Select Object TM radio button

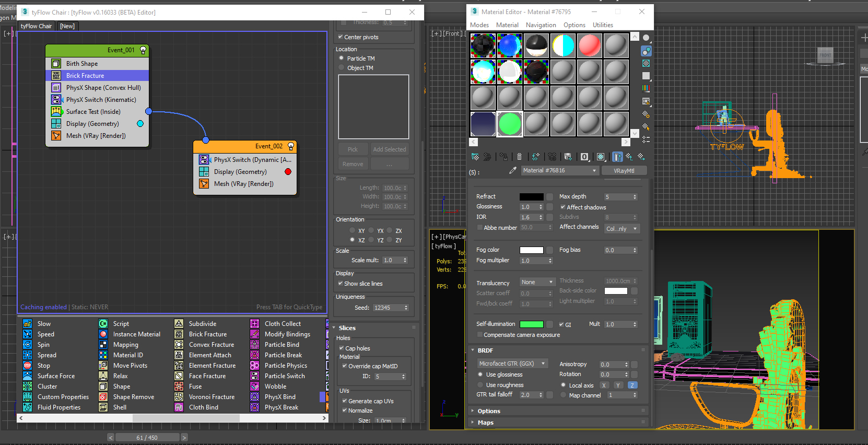click(x=342, y=67)
